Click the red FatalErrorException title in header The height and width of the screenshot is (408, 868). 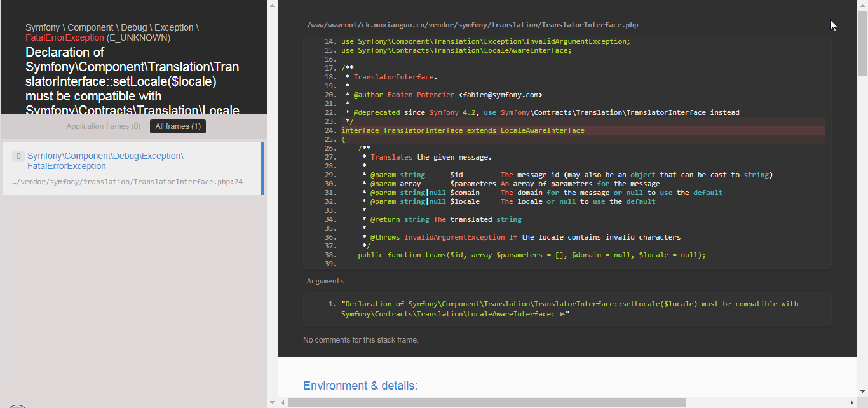(x=64, y=37)
